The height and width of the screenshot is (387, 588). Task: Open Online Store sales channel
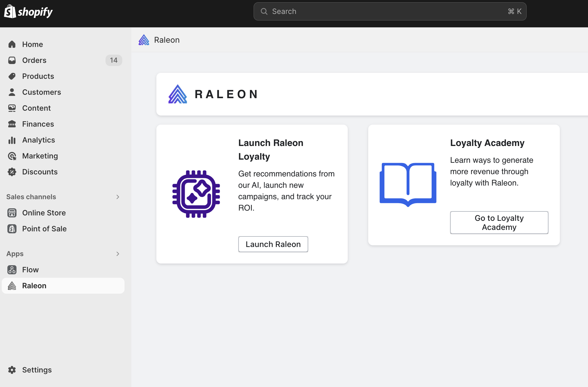tap(44, 213)
